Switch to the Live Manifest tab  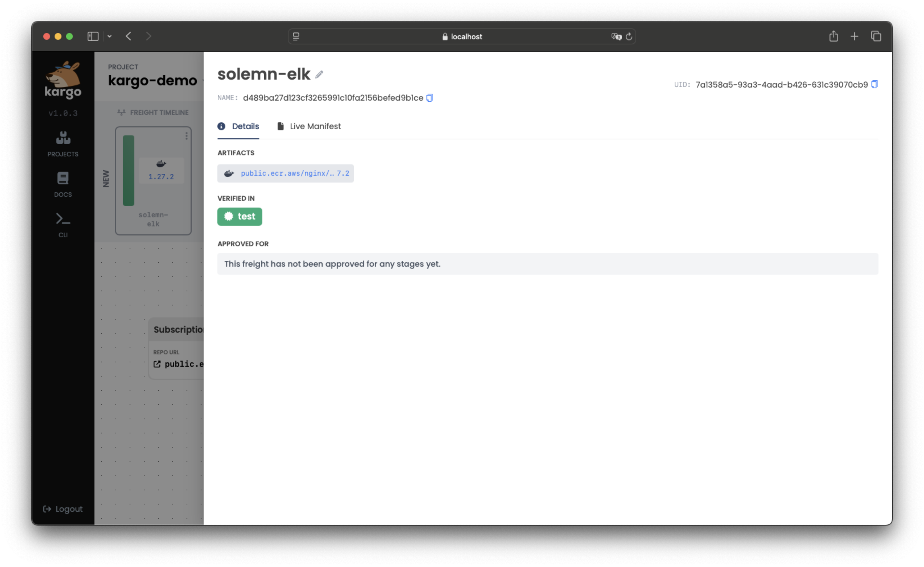(315, 126)
